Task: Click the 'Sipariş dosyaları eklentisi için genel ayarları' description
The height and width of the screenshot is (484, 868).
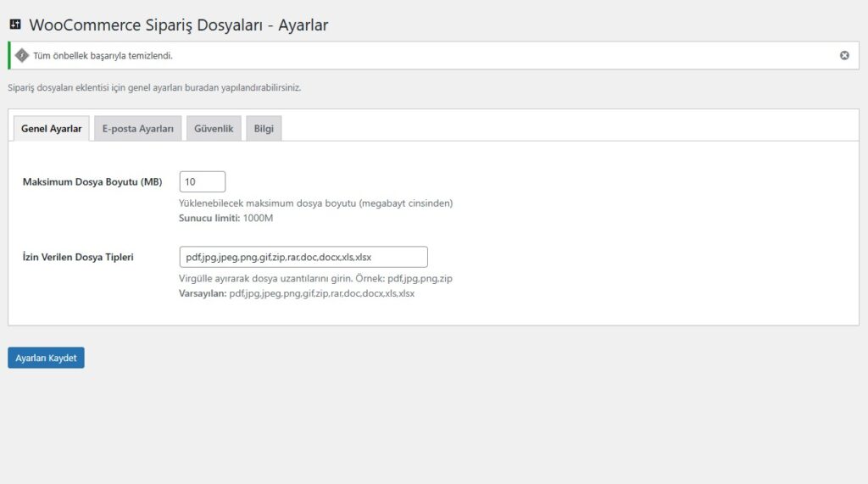Action: pos(154,87)
